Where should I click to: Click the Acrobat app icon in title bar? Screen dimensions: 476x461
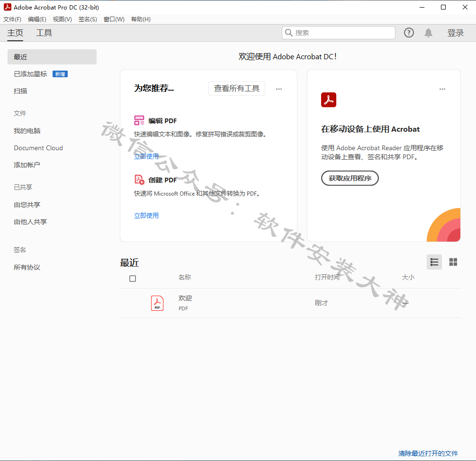click(x=7, y=7)
